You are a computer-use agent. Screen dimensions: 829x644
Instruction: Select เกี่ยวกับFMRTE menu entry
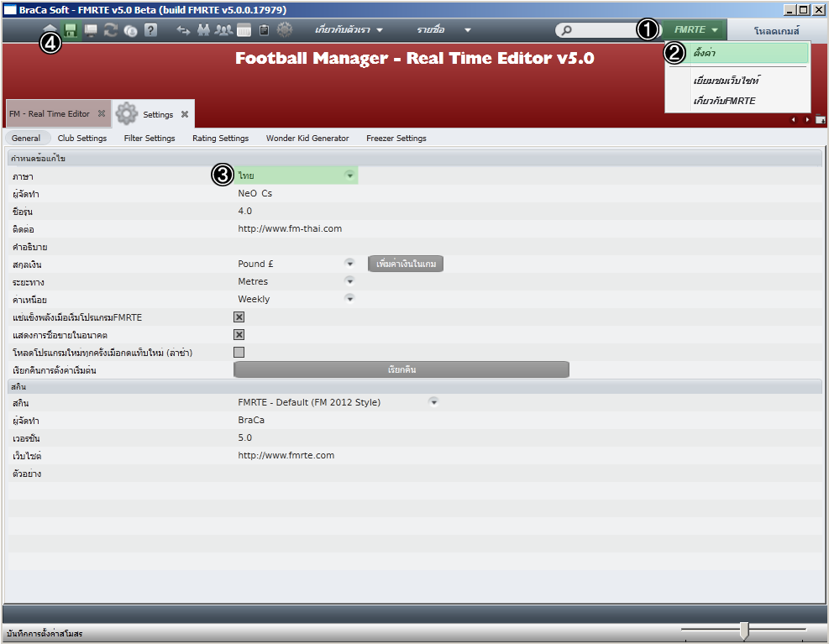pos(724,101)
